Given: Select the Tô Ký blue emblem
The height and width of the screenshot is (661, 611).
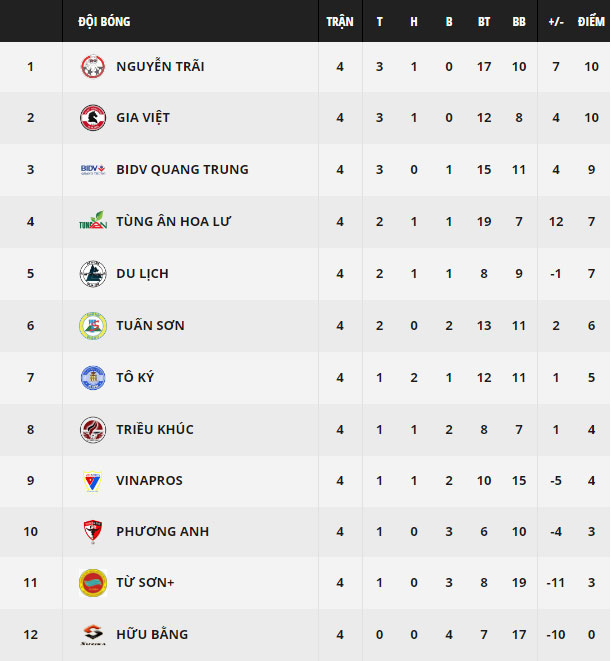Looking at the screenshot, I should [93, 378].
